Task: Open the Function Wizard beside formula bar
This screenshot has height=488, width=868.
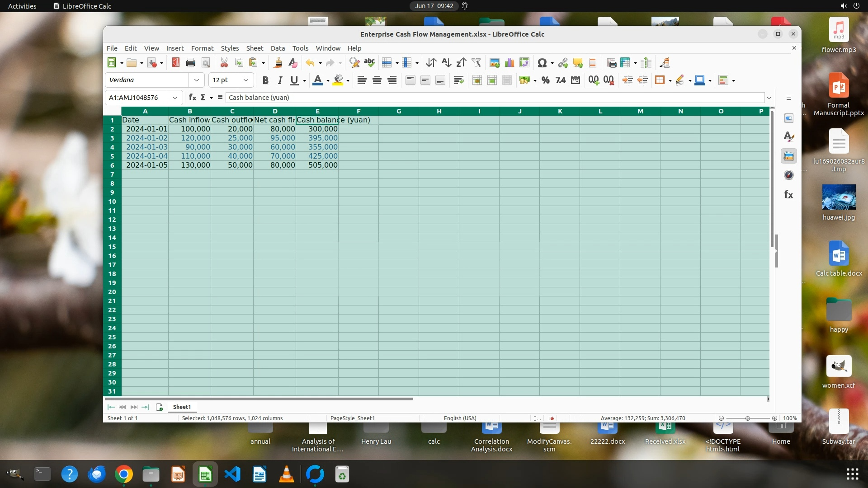Action: coord(192,98)
